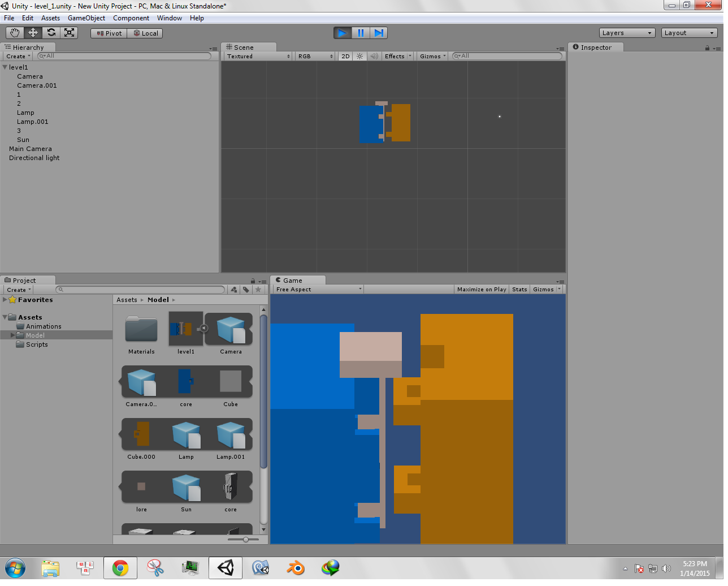Select Sun object in Hierarchy
The height and width of the screenshot is (586, 728).
tap(23, 140)
